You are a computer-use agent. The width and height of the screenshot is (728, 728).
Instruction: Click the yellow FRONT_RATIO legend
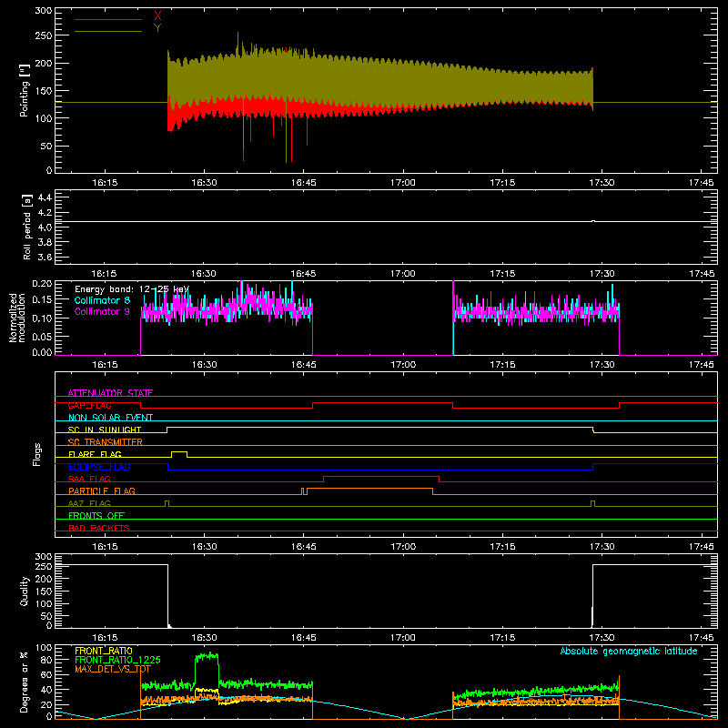pyautogui.click(x=104, y=651)
